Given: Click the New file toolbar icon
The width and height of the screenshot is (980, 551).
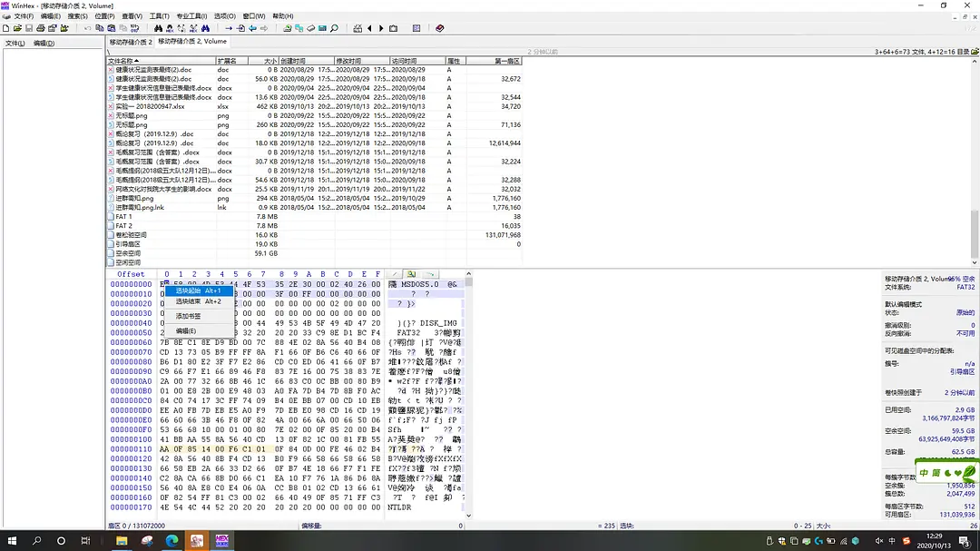Looking at the screenshot, I should click(x=5, y=28).
